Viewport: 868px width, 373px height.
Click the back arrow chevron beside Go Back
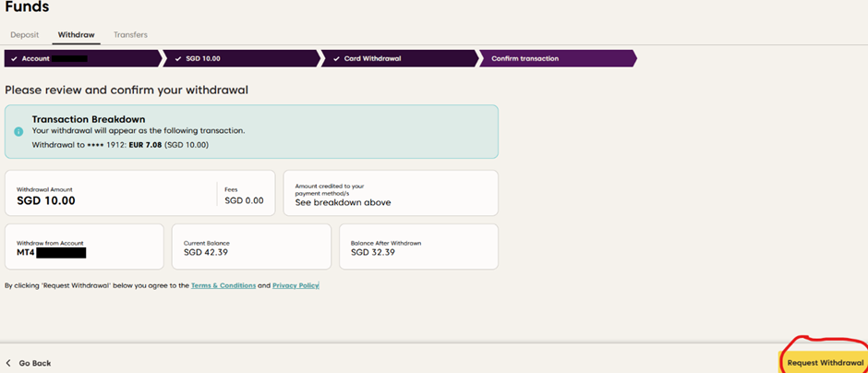(x=9, y=363)
